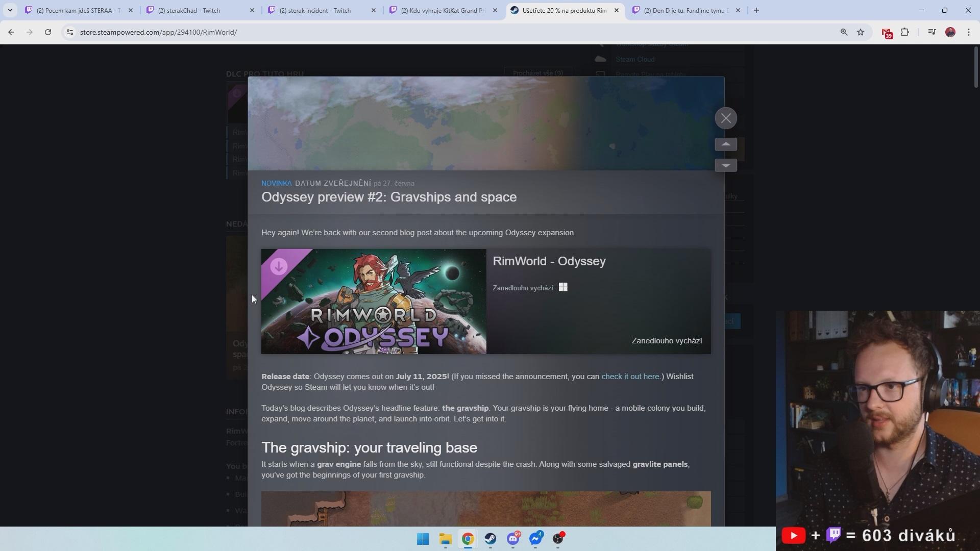Open media control icon in toolbar
Viewport: 980px width, 551px height.
(x=932, y=32)
